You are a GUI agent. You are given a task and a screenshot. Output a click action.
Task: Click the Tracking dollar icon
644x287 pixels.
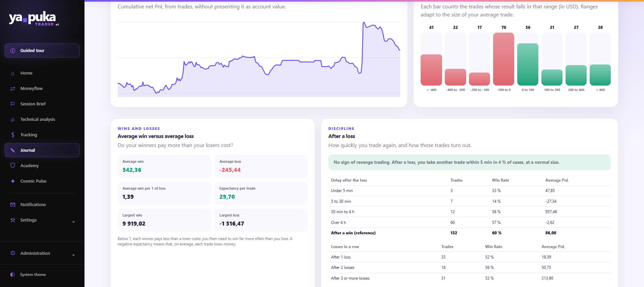pos(13,135)
